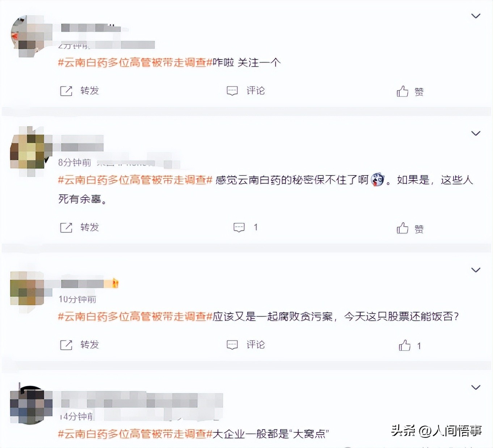Expand chevron menu on the 大窝点 post
The width and height of the screenshot is (493, 448).
tap(476, 387)
